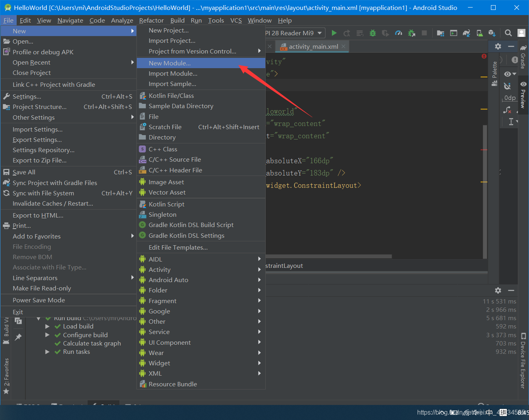Click Clear All Constraints icon in preview

pos(507,110)
